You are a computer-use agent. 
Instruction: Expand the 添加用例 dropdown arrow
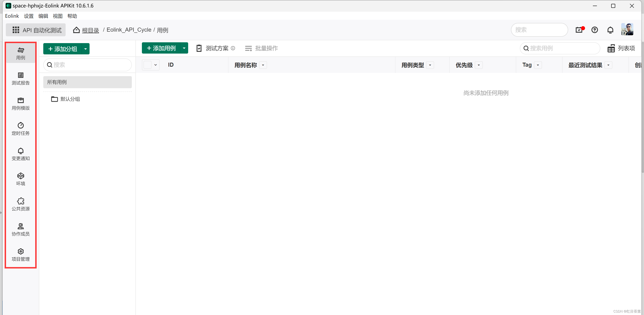click(x=184, y=48)
